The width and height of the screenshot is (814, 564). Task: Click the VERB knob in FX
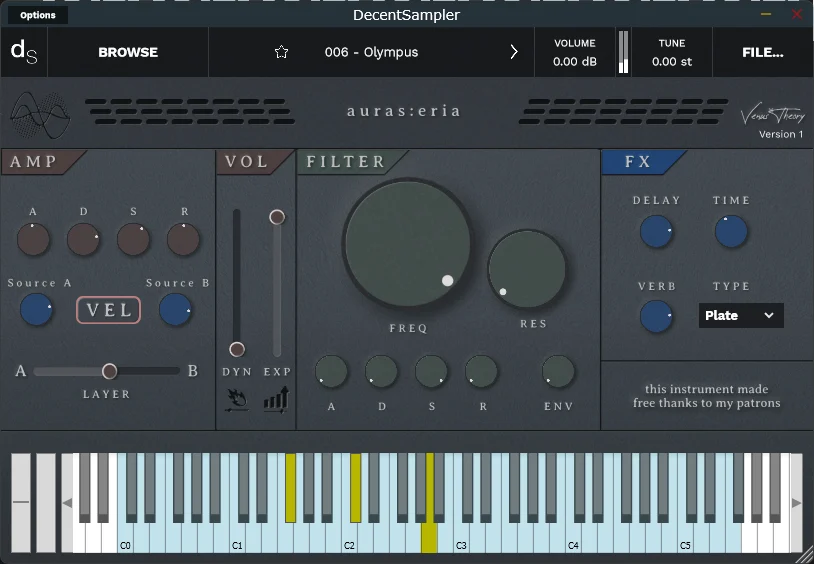click(656, 316)
